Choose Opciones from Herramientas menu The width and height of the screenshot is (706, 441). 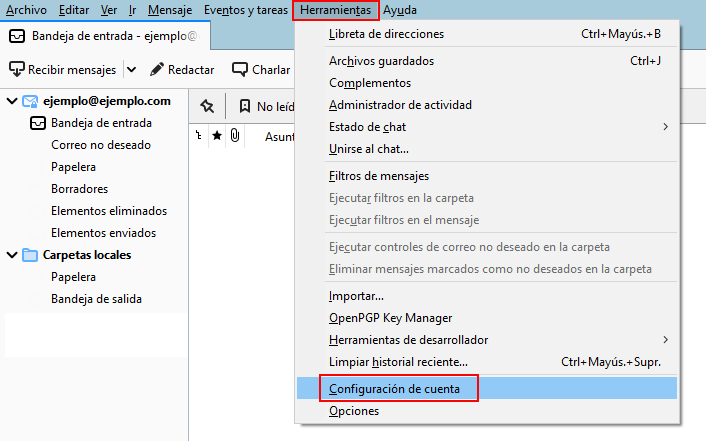(355, 411)
